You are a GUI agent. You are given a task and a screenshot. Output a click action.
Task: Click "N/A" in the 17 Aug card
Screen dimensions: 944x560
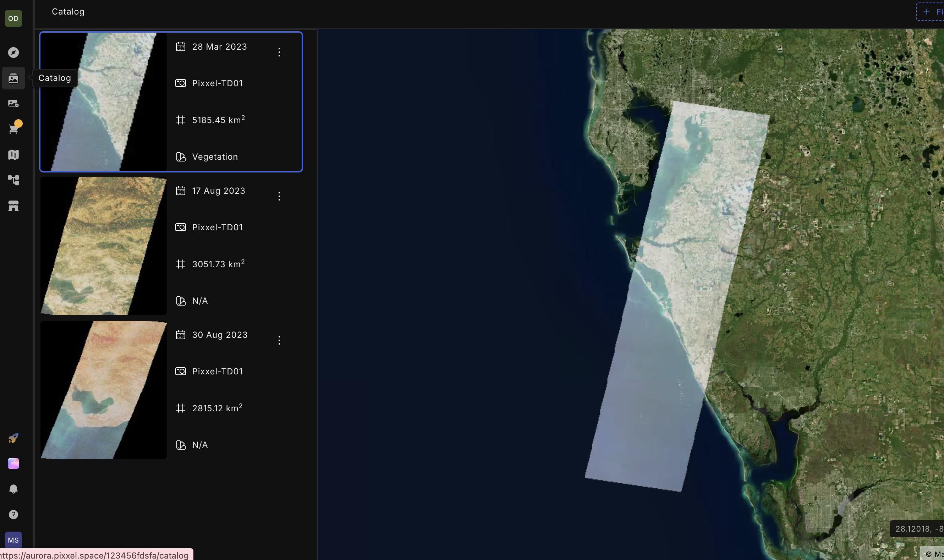click(200, 301)
